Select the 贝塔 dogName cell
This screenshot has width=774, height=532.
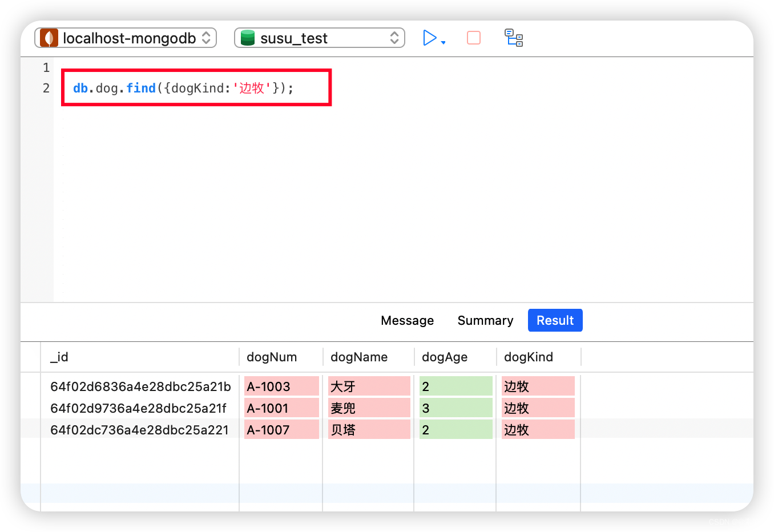369,430
